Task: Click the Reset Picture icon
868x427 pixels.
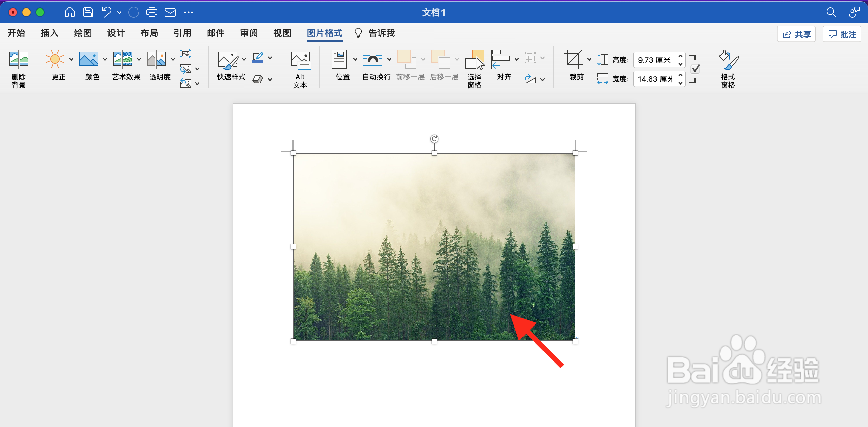Action: click(x=186, y=83)
